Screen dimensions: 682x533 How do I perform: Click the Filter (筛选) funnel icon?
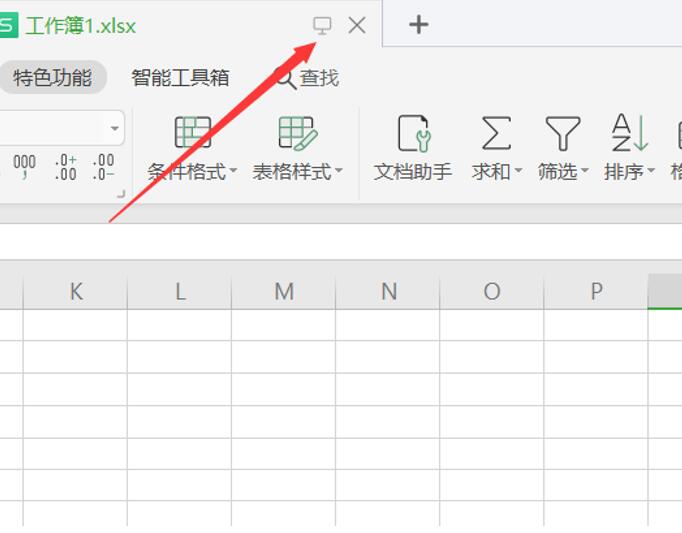[x=562, y=134]
